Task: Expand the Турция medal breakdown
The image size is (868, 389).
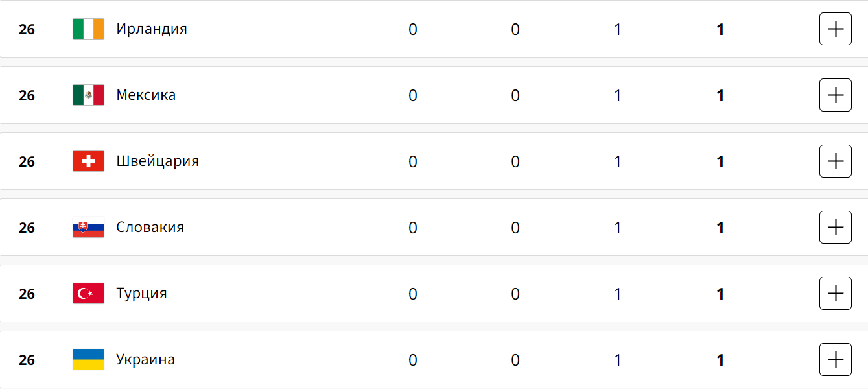Action: (835, 294)
